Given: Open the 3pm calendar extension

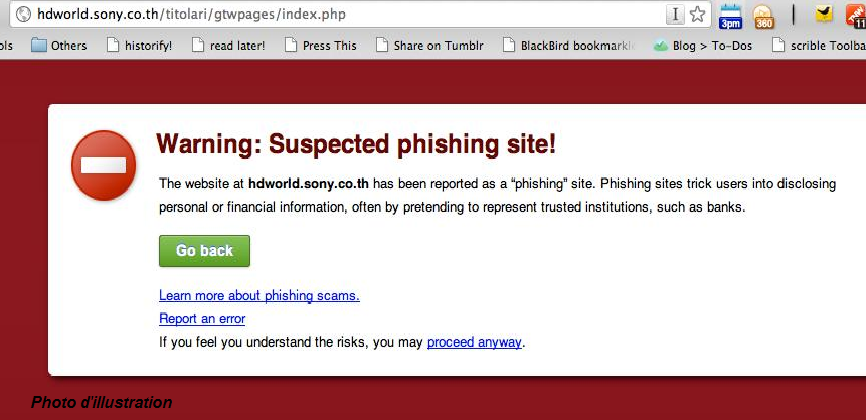Looking at the screenshot, I should (x=731, y=16).
